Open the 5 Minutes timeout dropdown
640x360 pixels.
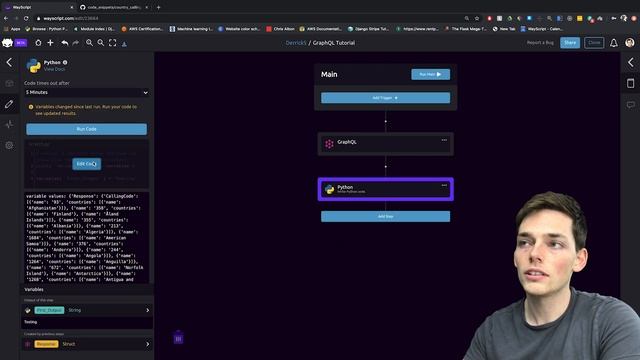[x=87, y=93]
